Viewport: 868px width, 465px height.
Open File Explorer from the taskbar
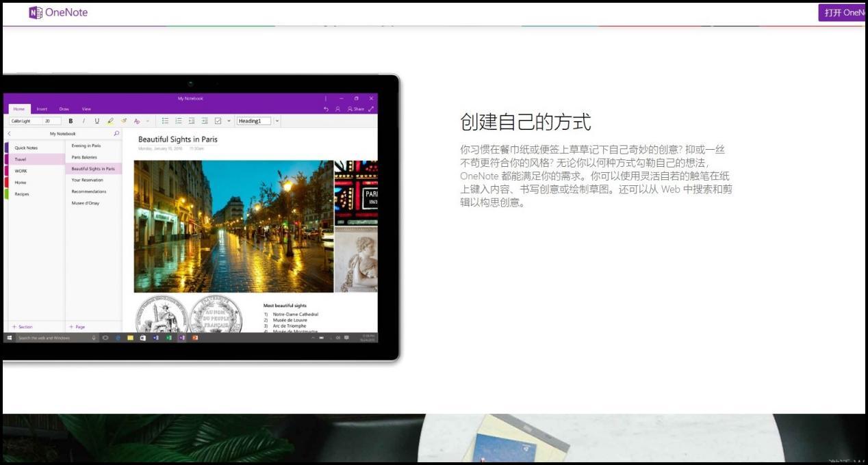(x=130, y=338)
